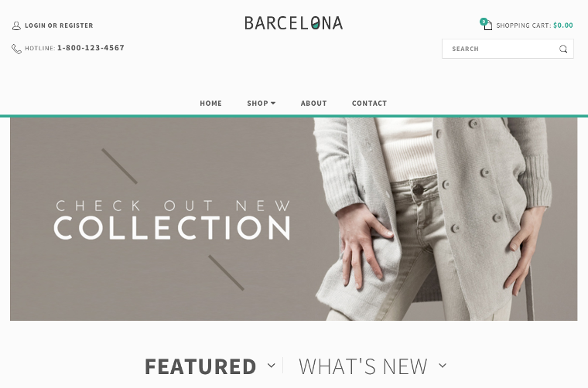Expand the Shop menu arrow
The image size is (588, 388).
tap(273, 103)
